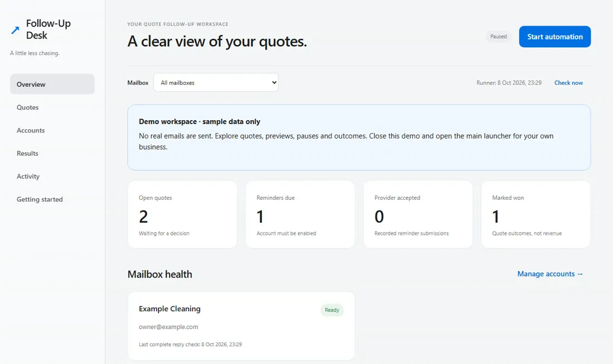Click the Follow-Up Desk app title
This screenshot has width=613, height=364.
pyautogui.click(x=48, y=29)
